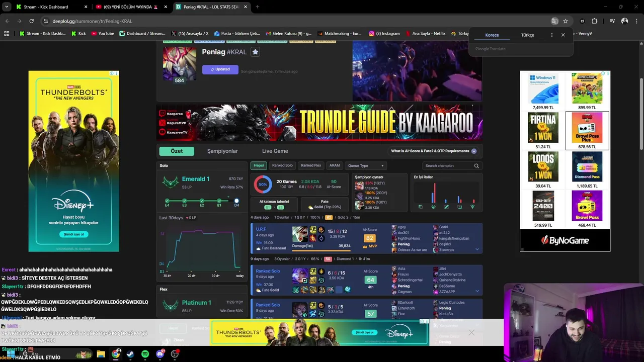The height and width of the screenshot is (362, 644).
Task: Close the bottom Thunderbolts ad banner
Action: point(471,332)
